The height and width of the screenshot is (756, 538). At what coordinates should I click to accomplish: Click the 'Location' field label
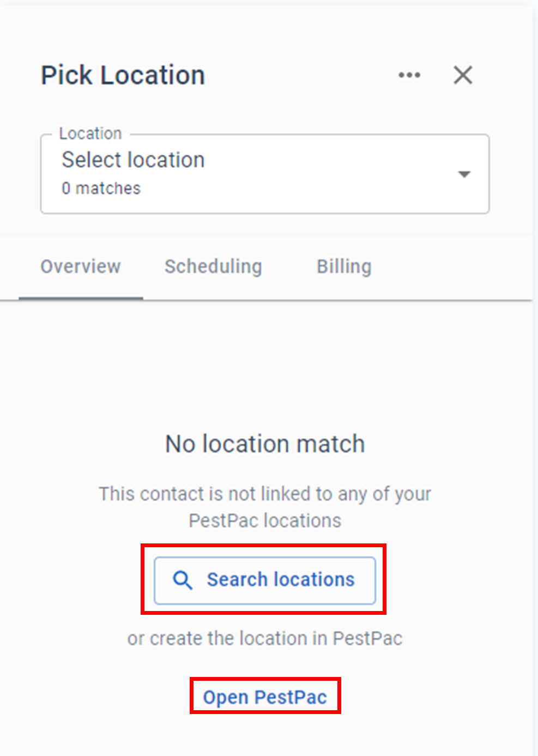[90, 134]
